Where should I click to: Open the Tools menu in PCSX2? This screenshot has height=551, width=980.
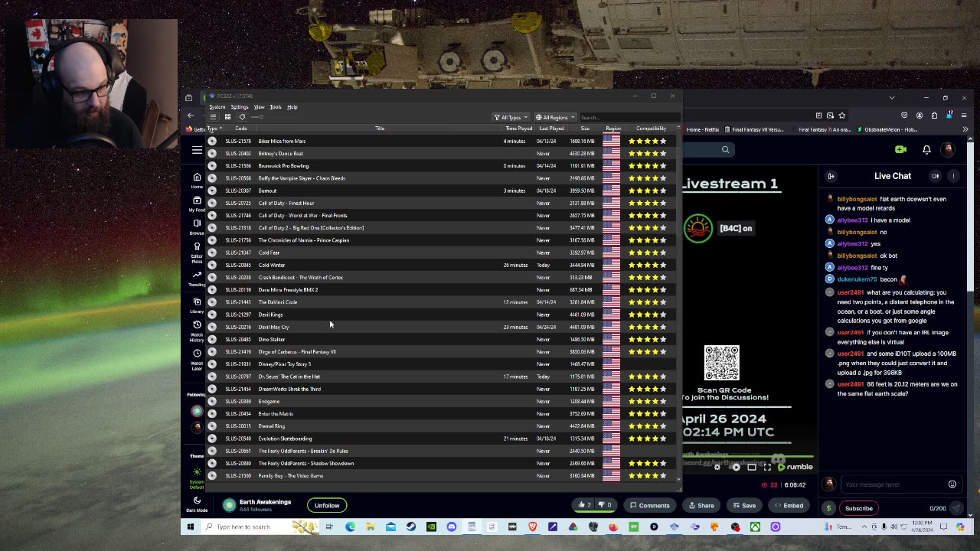tap(275, 107)
